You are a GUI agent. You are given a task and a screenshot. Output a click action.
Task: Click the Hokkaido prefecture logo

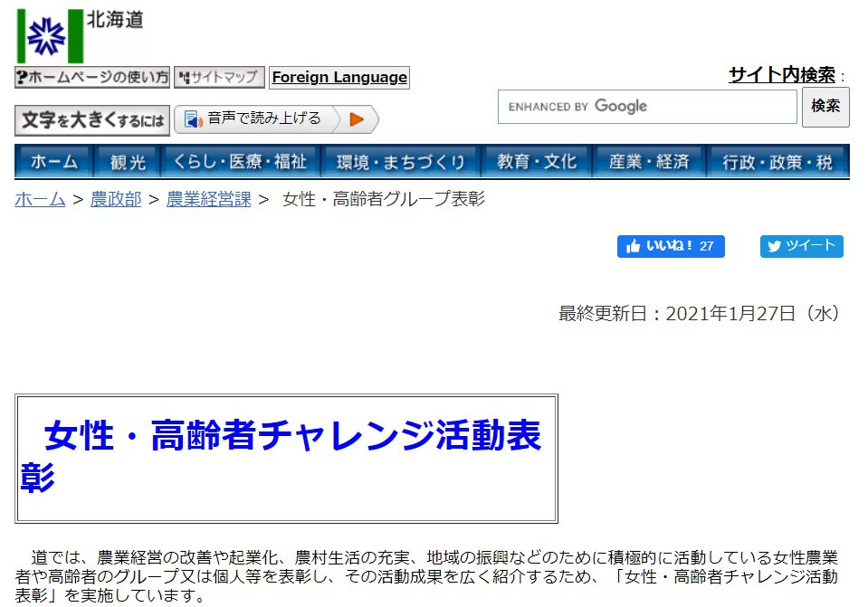tap(51, 36)
